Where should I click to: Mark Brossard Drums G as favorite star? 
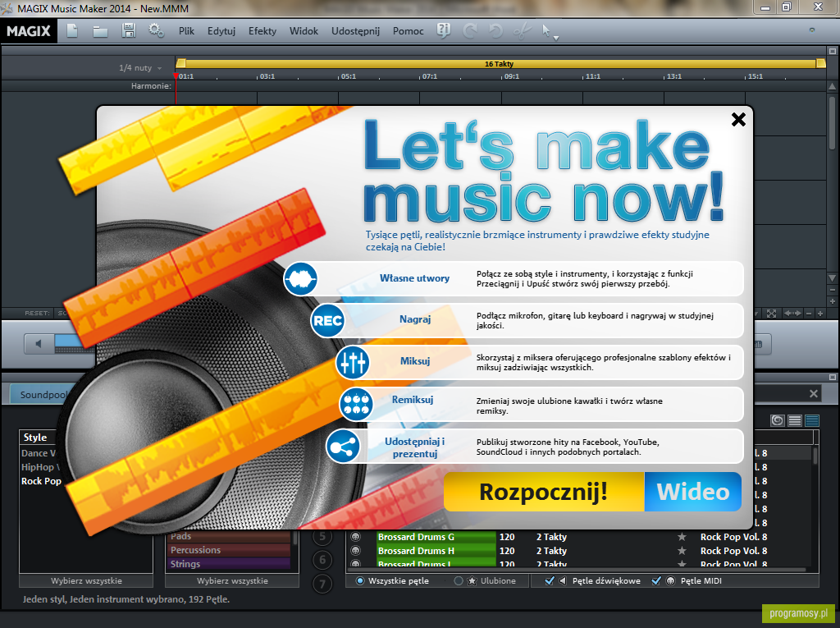click(x=682, y=537)
